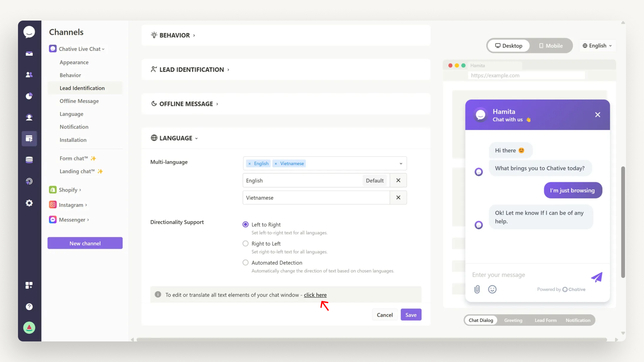This screenshot has height=362, width=644.
Task: Click the attachment paperclip in chat preview
Action: point(477,289)
